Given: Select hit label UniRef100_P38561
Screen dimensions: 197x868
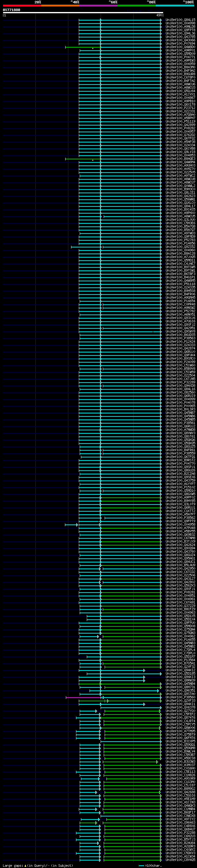Looking at the screenshot, I should click(180, 423).
